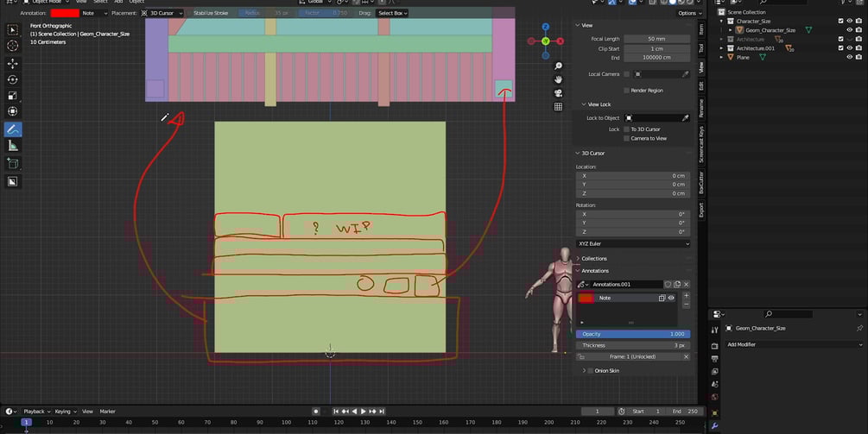
Task: Open the Options dropdown in viewport header
Action: pyautogui.click(x=689, y=13)
